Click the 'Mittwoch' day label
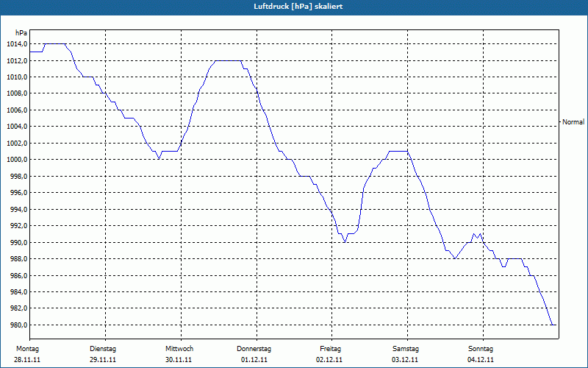Image resolution: width=588 pixels, height=368 pixels. pos(179,349)
